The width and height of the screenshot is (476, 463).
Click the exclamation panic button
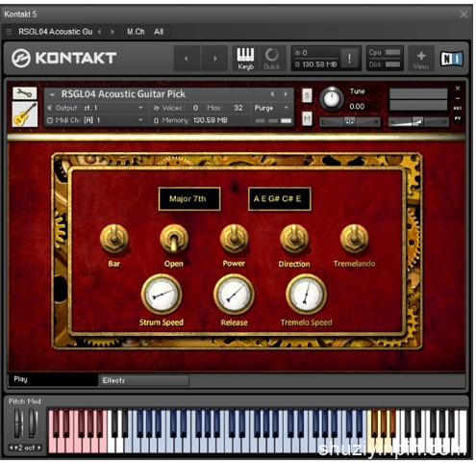349,58
